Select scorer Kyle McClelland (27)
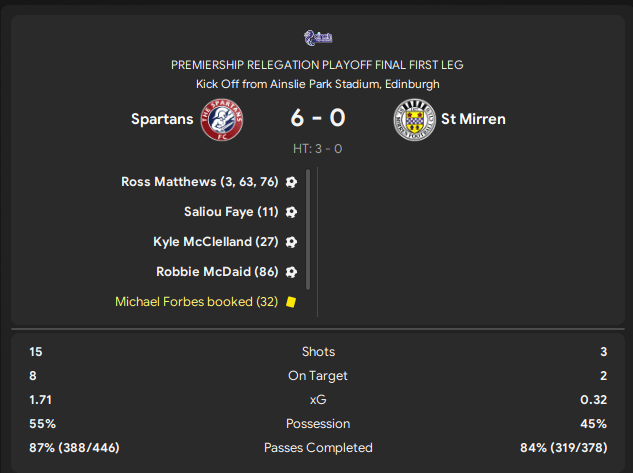The width and height of the screenshot is (633, 473). pos(215,242)
